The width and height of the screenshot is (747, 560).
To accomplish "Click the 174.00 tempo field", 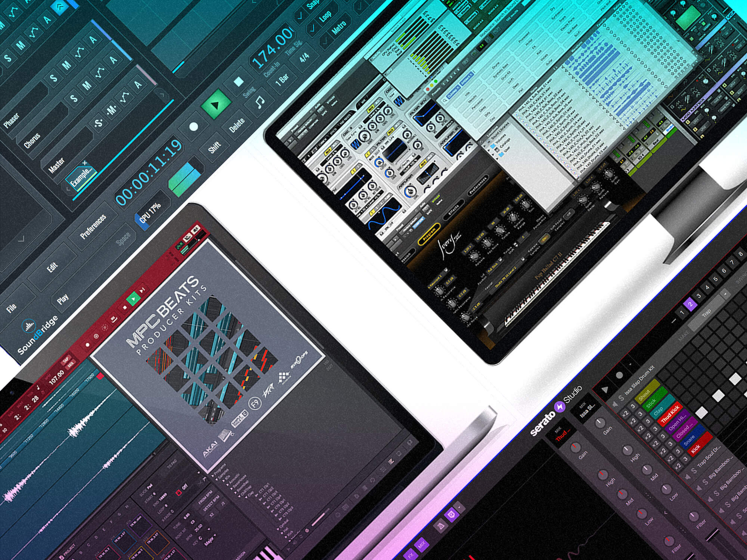I will [273, 48].
